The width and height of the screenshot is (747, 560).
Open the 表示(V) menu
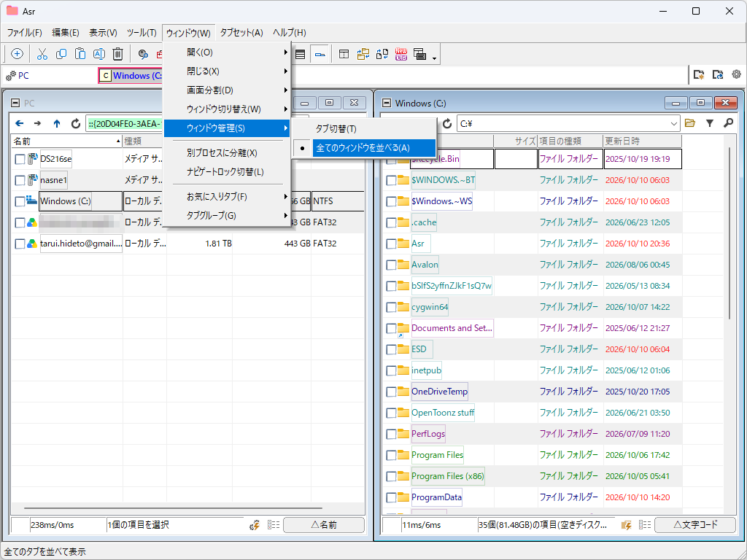click(x=103, y=33)
